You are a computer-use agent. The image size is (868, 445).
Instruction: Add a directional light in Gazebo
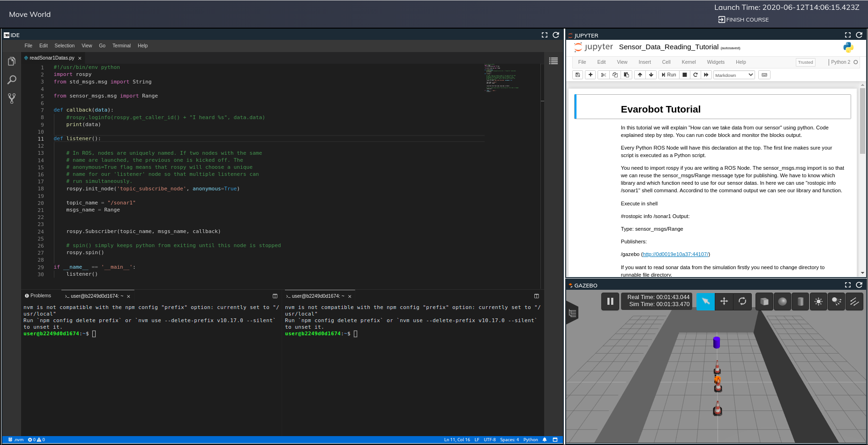click(854, 302)
